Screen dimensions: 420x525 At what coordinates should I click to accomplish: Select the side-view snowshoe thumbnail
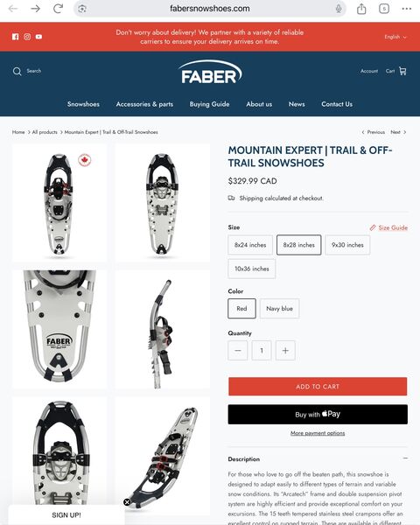(163, 330)
